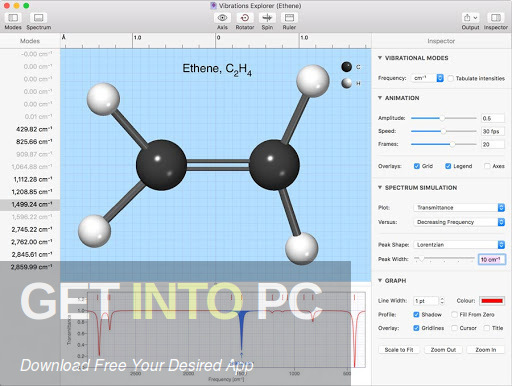Click the carbon atom legend sphere
Image resolution: width=512 pixels, height=386 pixels.
347,67
